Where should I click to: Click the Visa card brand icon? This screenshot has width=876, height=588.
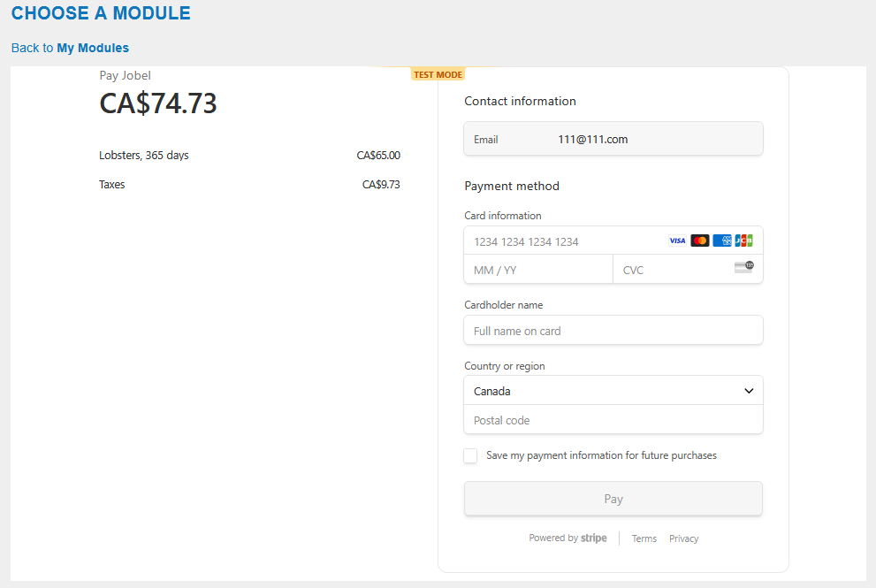tap(677, 240)
